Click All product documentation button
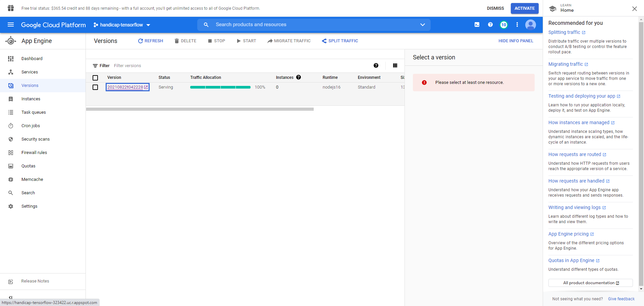This screenshot has width=644, height=306. (x=591, y=283)
